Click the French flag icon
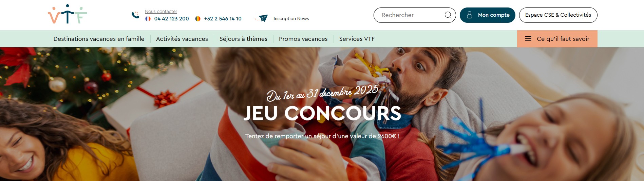Image resolution: width=644 pixels, height=181 pixels. [x=148, y=19]
